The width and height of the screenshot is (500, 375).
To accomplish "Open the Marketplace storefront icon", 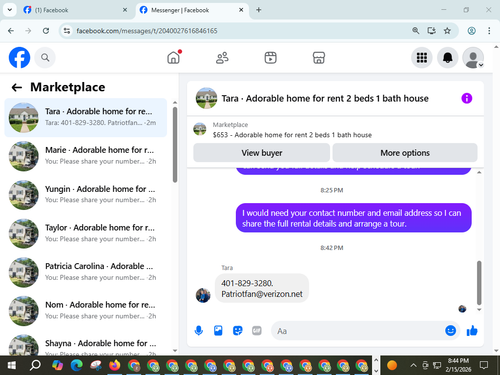I will 319,58.
